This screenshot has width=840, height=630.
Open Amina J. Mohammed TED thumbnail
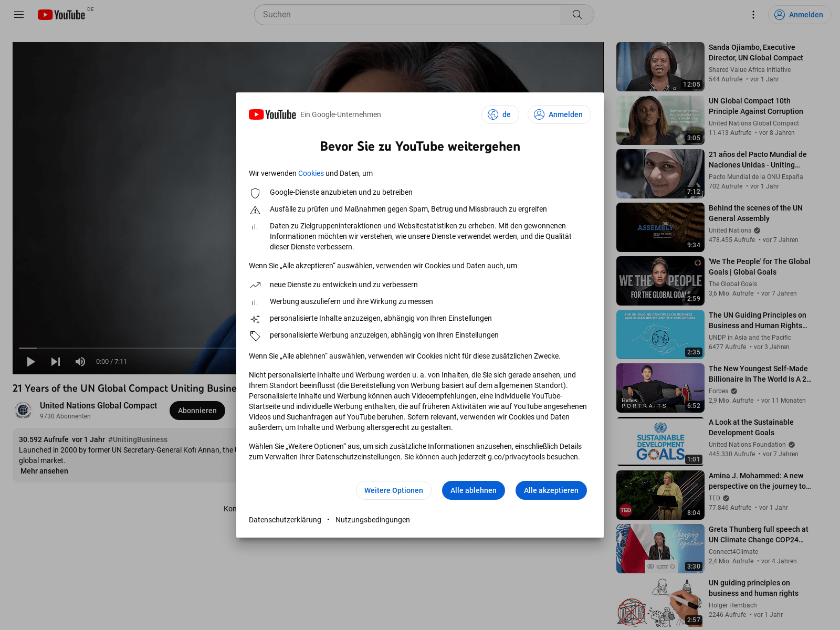pyautogui.click(x=660, y=495)
